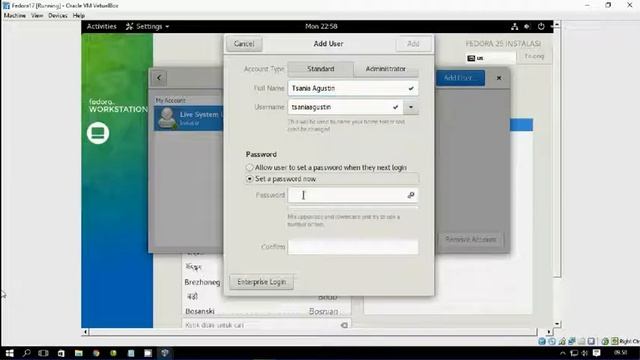This screenshot has height=360, width=640.
Task: Select Bosanski in the language list
Action: (x=200, y=311)
